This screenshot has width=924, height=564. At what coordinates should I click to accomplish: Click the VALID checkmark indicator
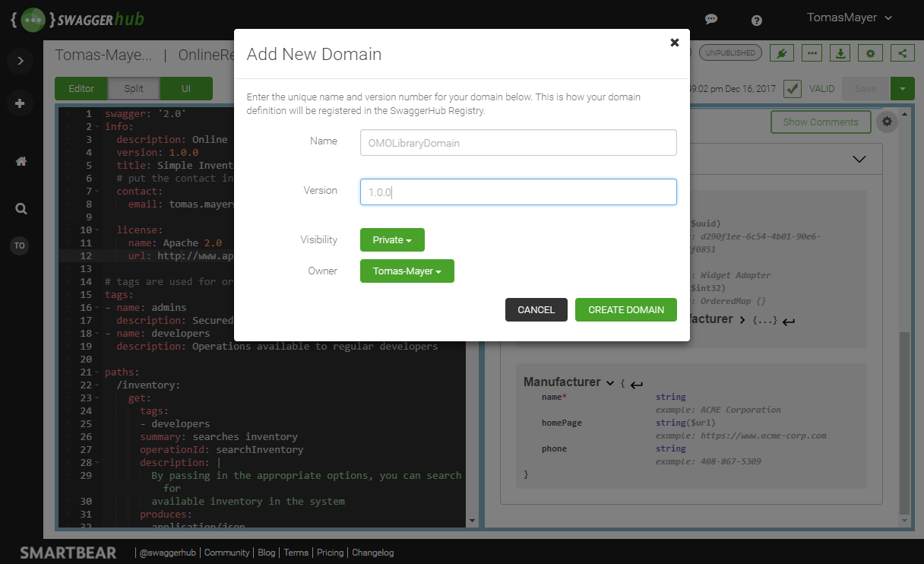[x=793, y=89]
